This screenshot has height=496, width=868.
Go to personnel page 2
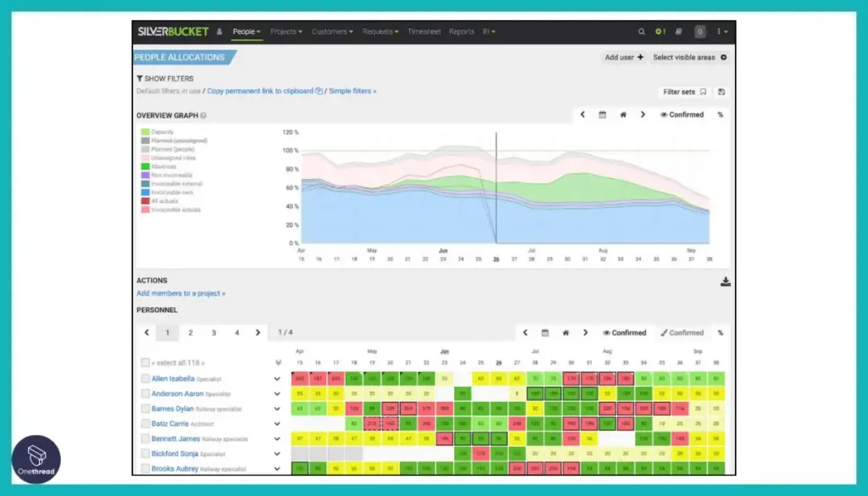[x=191, y=332]
